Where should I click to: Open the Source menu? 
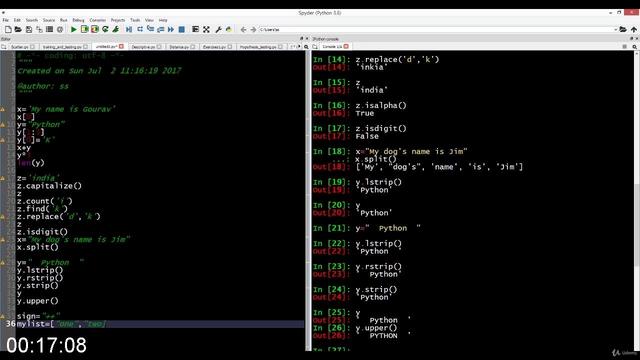pos(49,20)
